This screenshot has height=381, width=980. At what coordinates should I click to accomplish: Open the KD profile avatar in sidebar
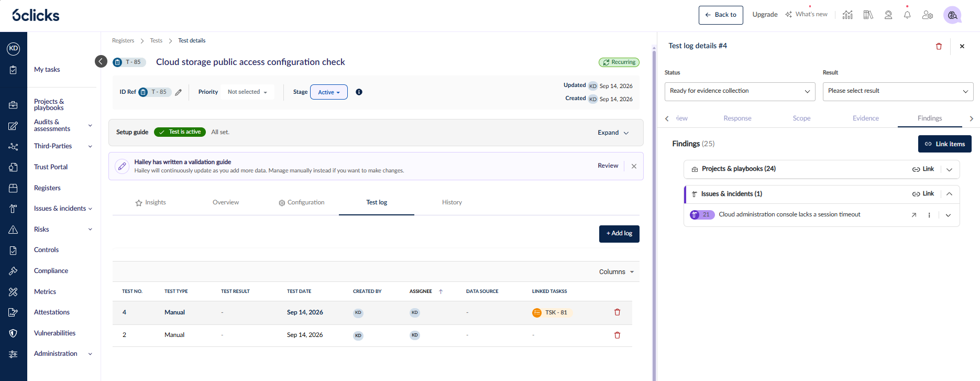pos(13,49)
